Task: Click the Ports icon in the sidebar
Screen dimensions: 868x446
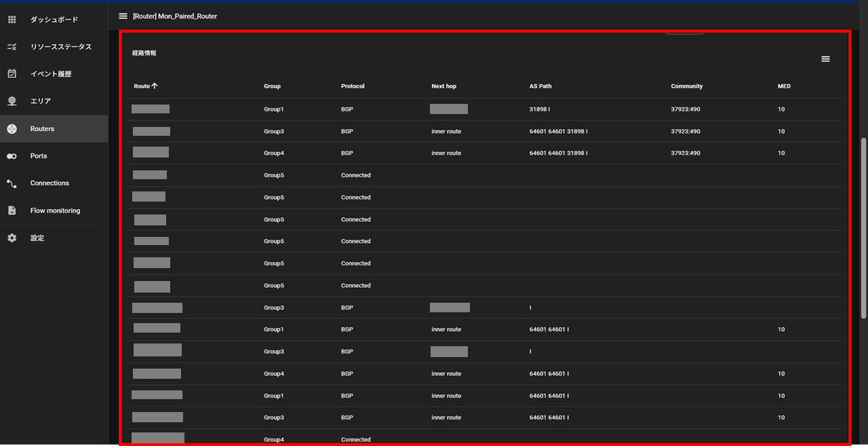Action: [12, 155]
